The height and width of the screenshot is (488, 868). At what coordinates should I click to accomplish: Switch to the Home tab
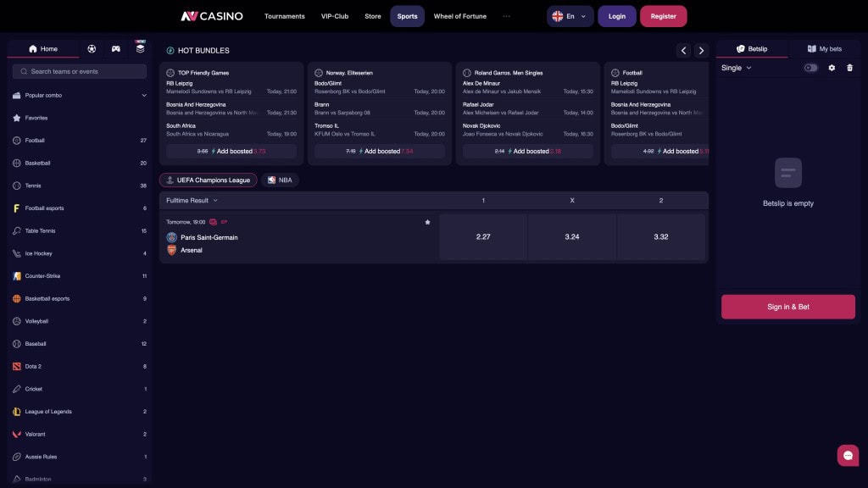[43, 48]
